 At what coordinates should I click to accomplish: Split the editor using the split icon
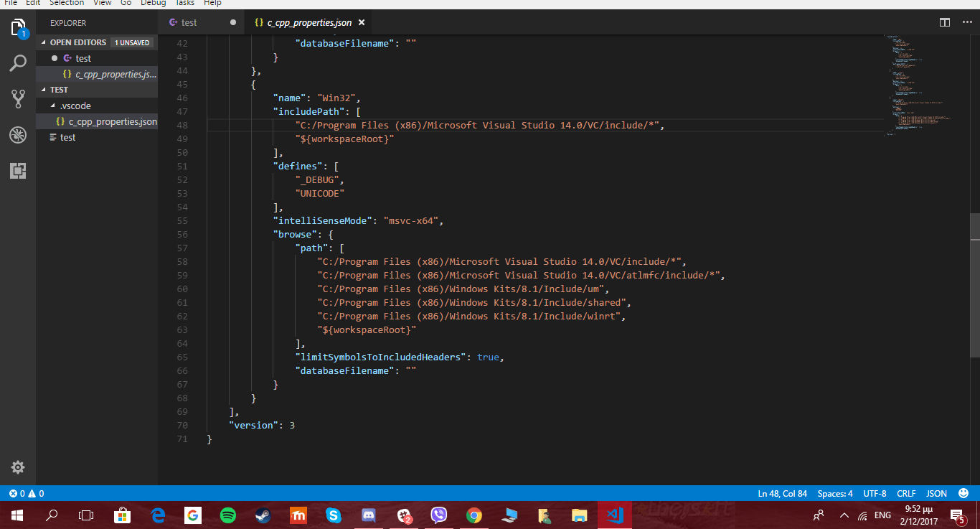pos(944,22)
